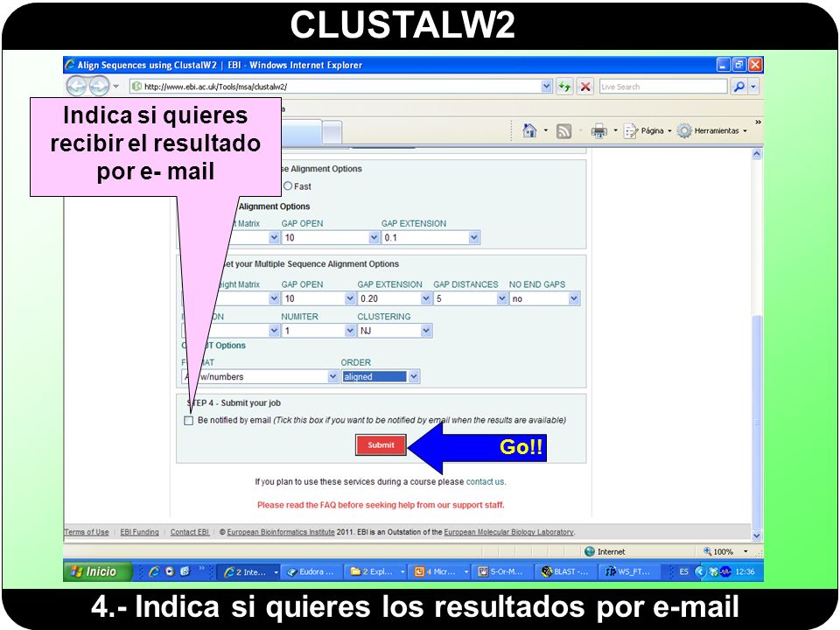Open the GAP DISTANCES dropdown
The height and width of the screenshot is (630, 840).
[501, 298]
